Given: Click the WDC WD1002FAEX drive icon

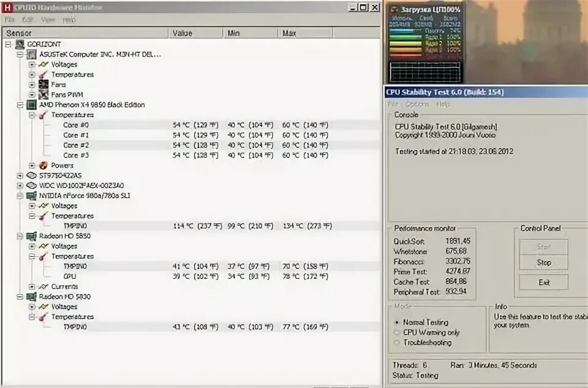Looking at the screenshot, I should (32, 185).
